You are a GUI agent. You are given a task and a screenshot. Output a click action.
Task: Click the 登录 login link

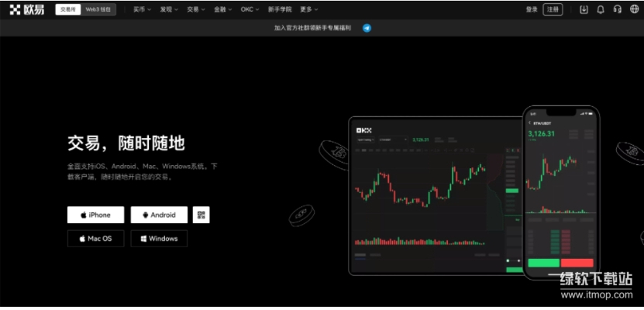(532, 9)
